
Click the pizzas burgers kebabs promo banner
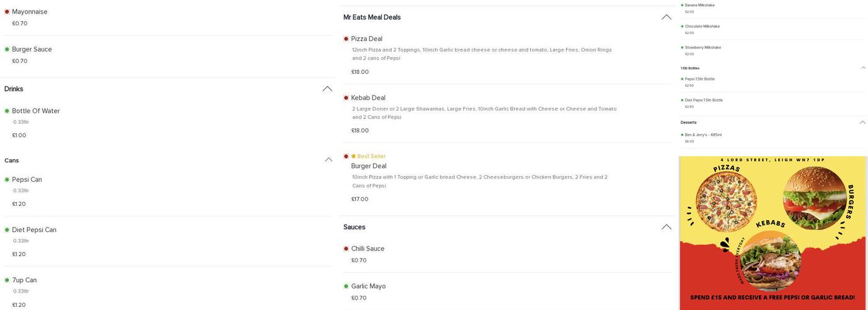(773, 232)
